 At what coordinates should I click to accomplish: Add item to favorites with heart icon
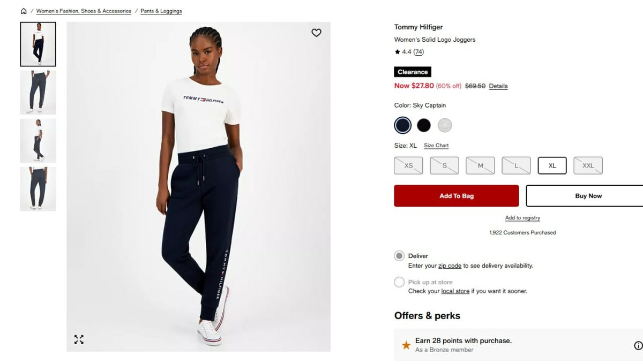click(x=317, y=33)
